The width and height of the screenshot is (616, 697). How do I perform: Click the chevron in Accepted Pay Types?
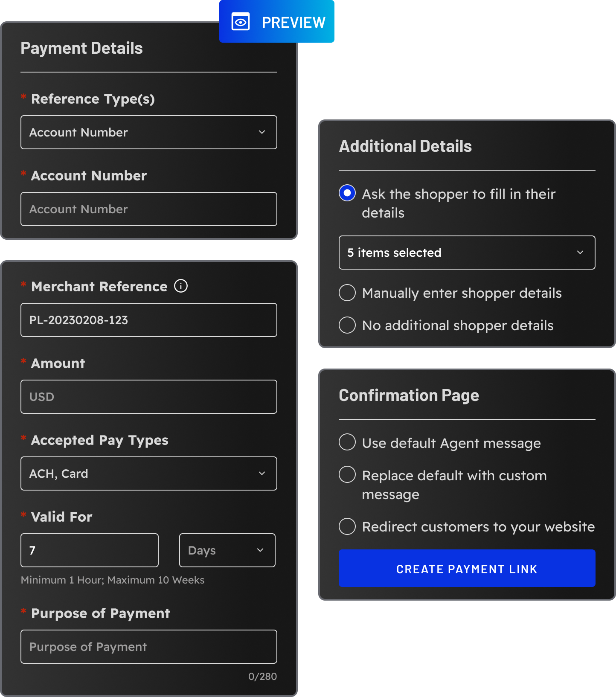point(262,473)
